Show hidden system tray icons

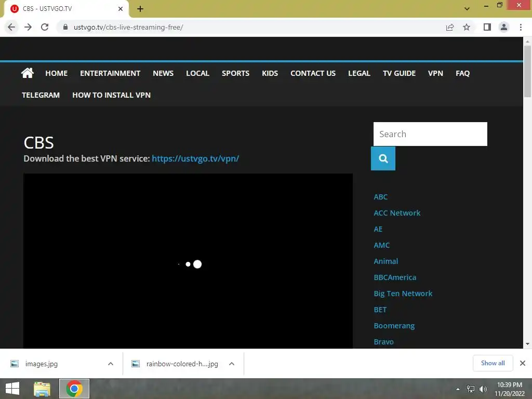[x=458, y=389]
